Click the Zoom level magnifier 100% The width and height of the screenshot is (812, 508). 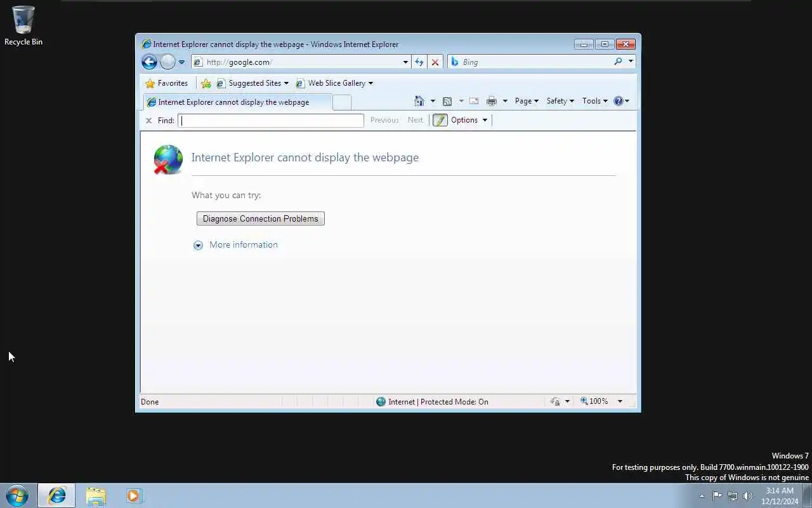(x=594, y=401)
